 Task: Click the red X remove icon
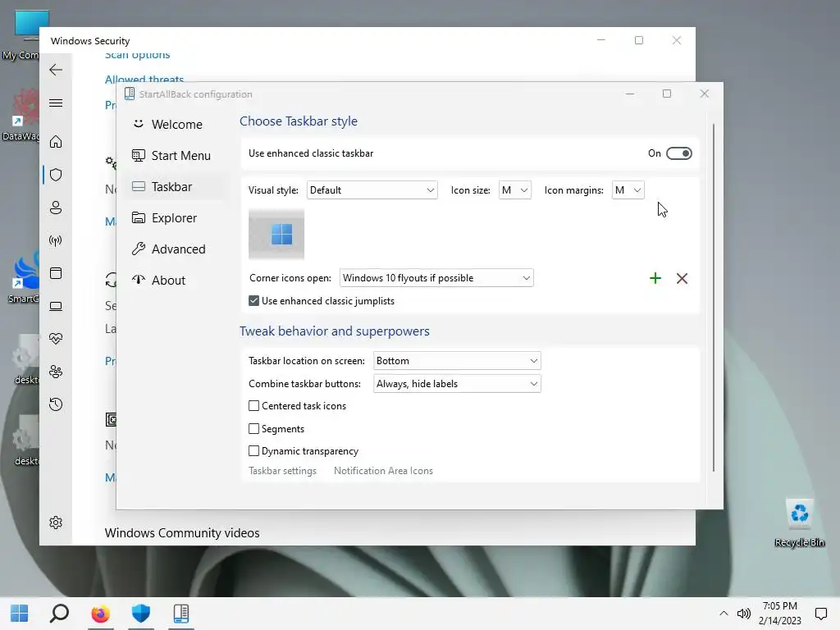(682, 278)
